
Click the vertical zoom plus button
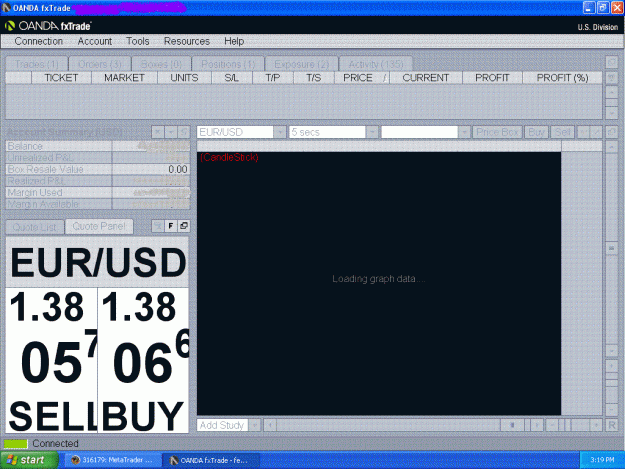click(x=611, y=366)
